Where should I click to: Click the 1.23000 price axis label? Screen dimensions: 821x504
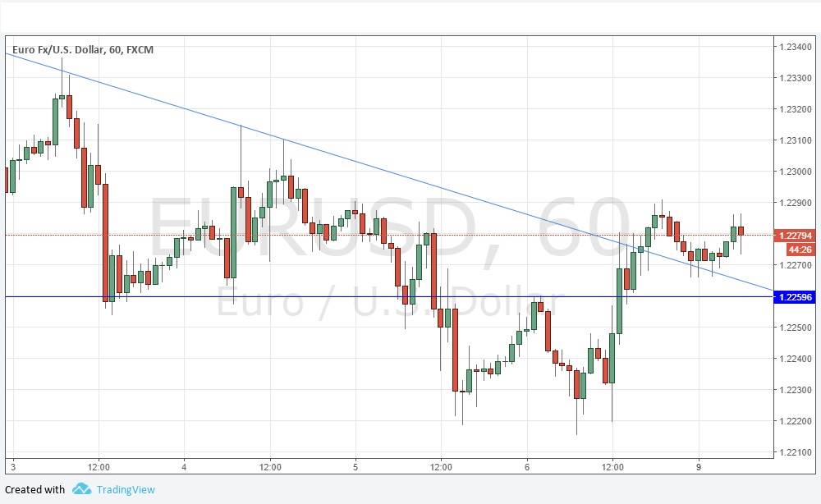pos(795,172)
